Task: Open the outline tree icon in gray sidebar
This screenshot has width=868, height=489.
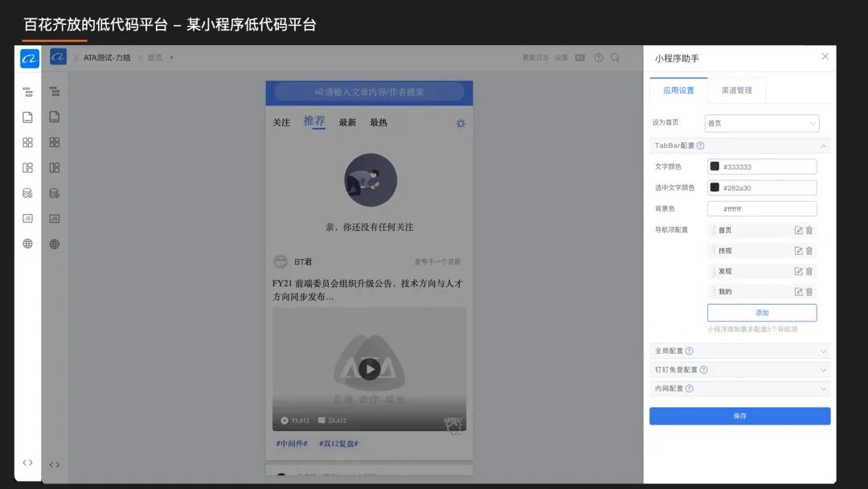Action: point(55,92)
